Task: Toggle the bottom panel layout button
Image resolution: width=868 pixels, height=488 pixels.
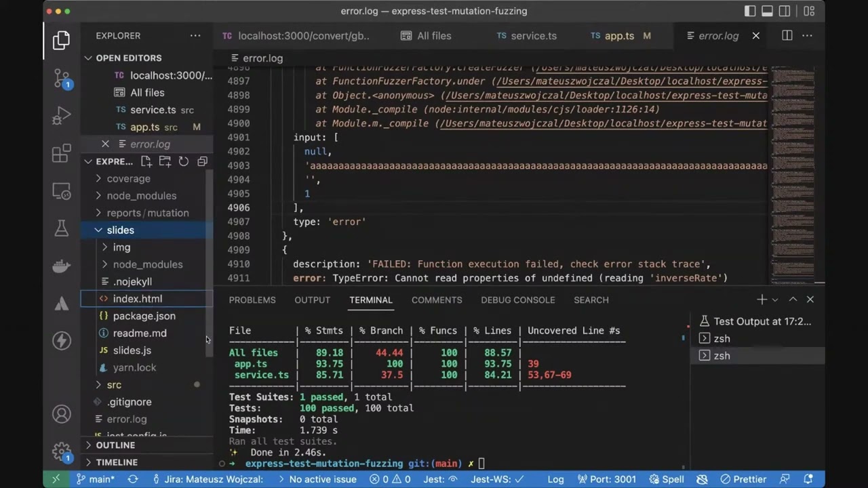Action: (x=768, y=11)
